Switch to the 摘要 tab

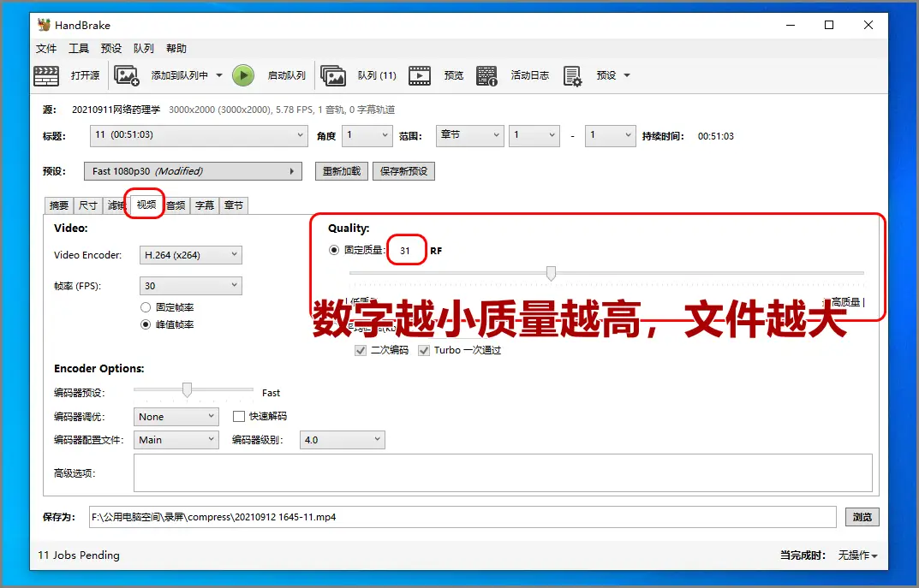(58, 205)
